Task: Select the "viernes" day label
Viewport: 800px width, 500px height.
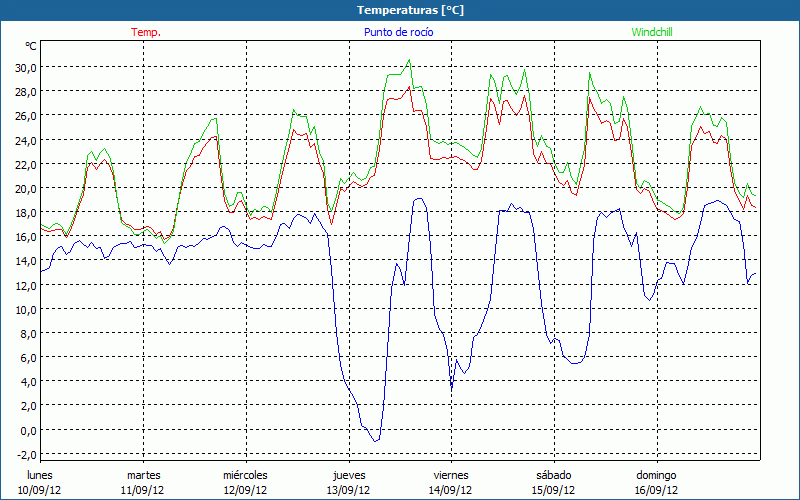Action: [450, 475]
